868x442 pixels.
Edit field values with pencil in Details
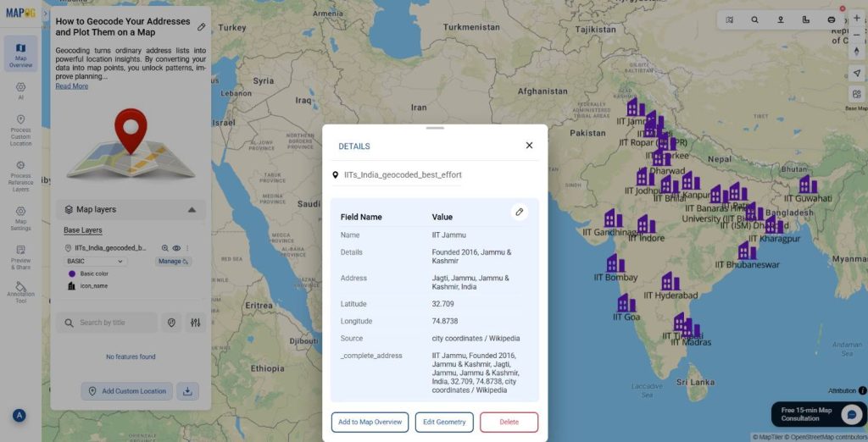[x=520, y=212]
